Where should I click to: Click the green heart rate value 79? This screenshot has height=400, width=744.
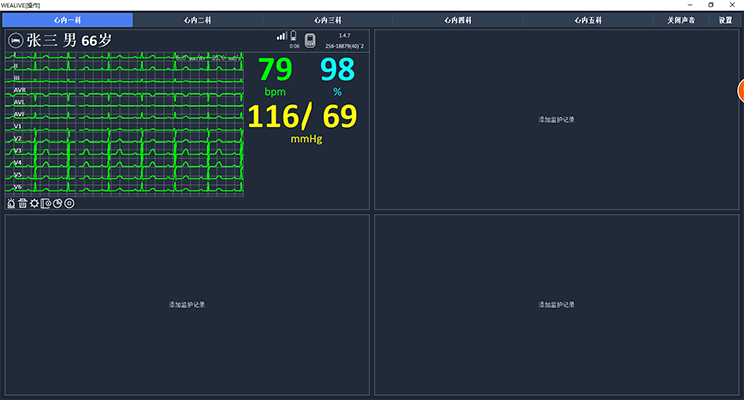275,70
